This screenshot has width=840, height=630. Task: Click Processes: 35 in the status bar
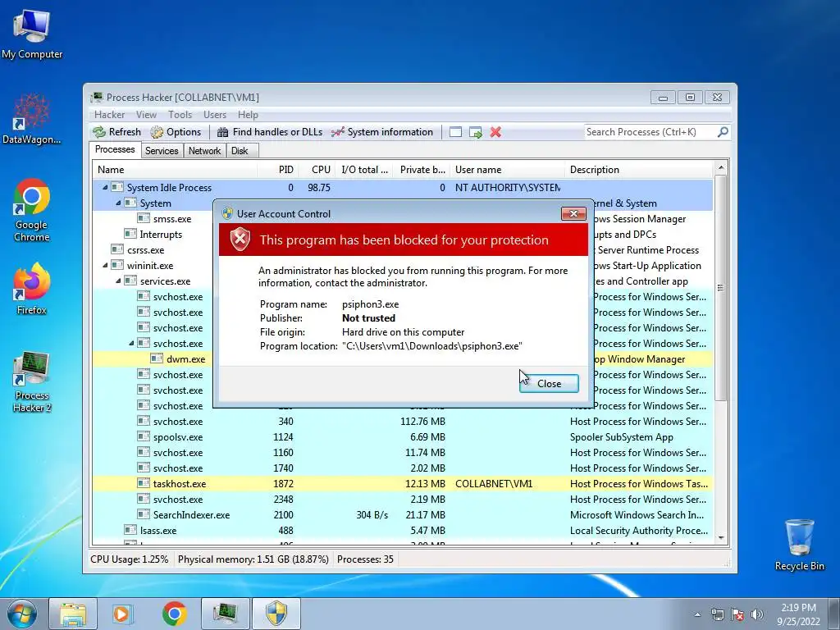(x=365, y=559)
